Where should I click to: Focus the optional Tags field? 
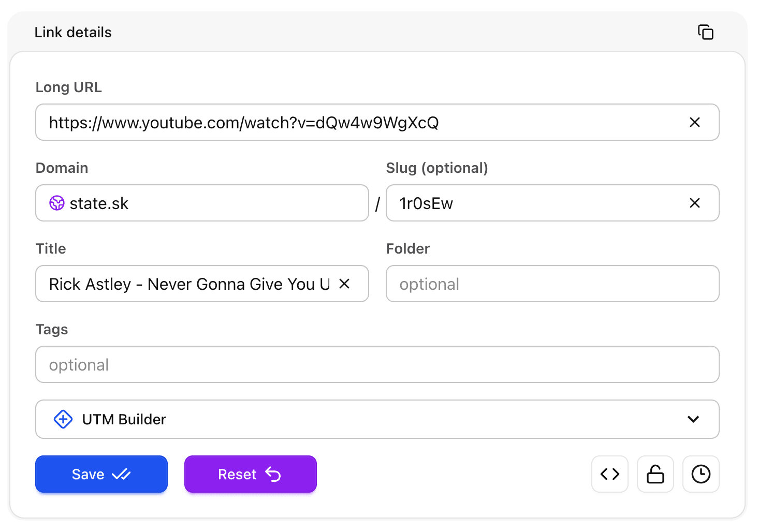(377, 364)
